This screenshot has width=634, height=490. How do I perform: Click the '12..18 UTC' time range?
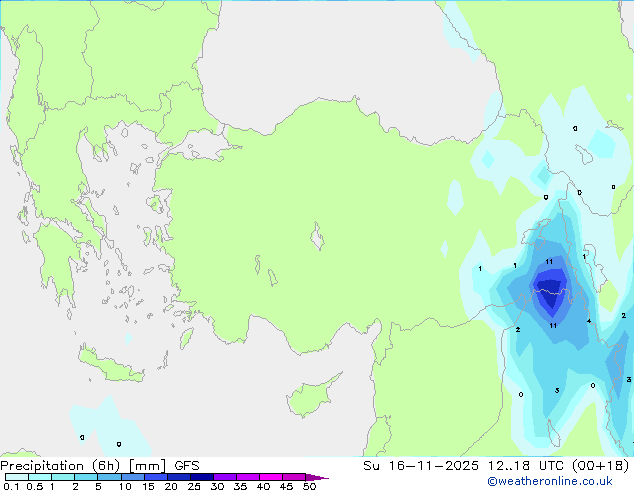(x=525, y=466)
